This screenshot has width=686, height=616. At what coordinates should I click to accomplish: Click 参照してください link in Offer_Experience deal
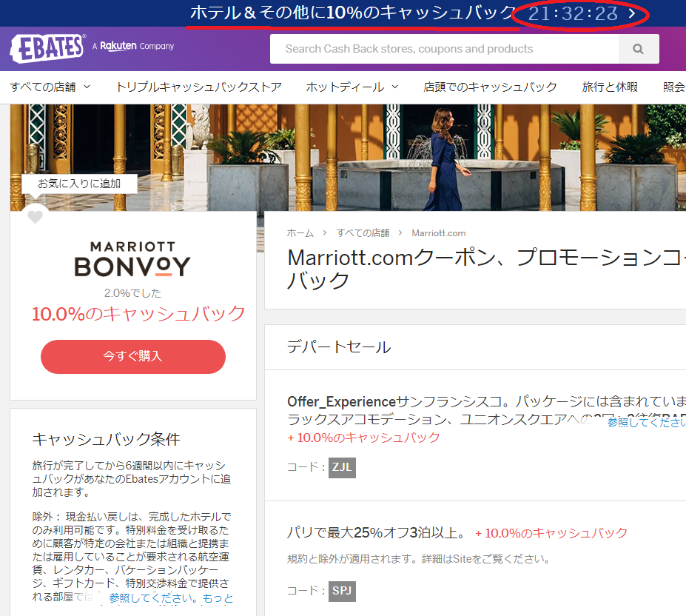click(x=646, y=422)
